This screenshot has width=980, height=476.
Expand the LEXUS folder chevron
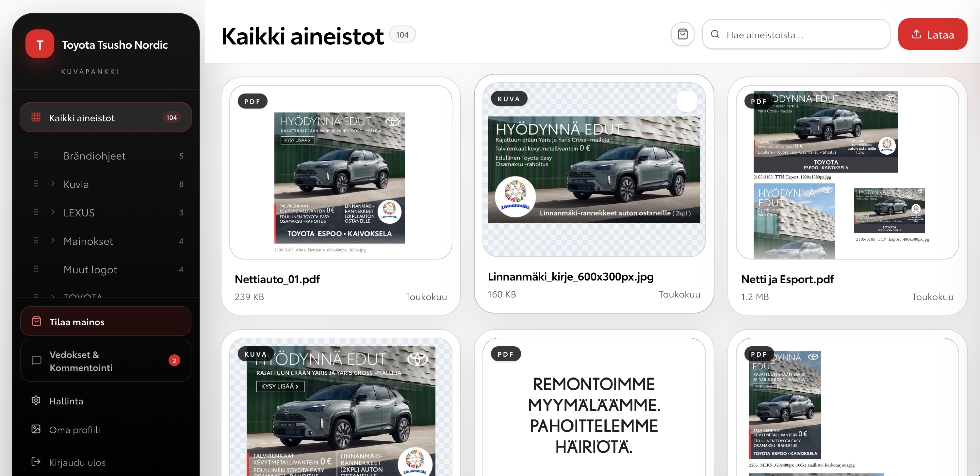coord(53,212)
